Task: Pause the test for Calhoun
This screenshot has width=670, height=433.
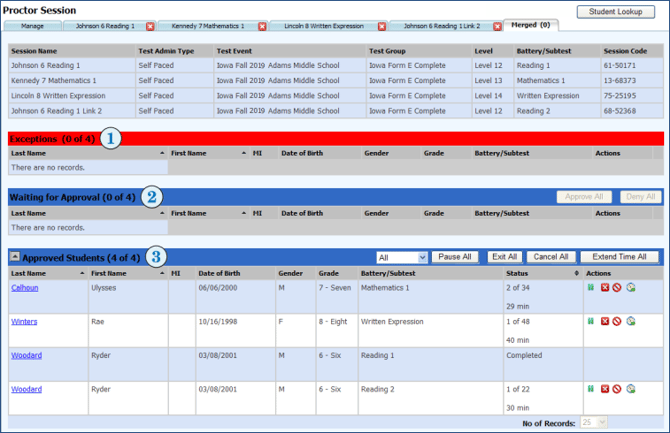Action: [591, 287]
